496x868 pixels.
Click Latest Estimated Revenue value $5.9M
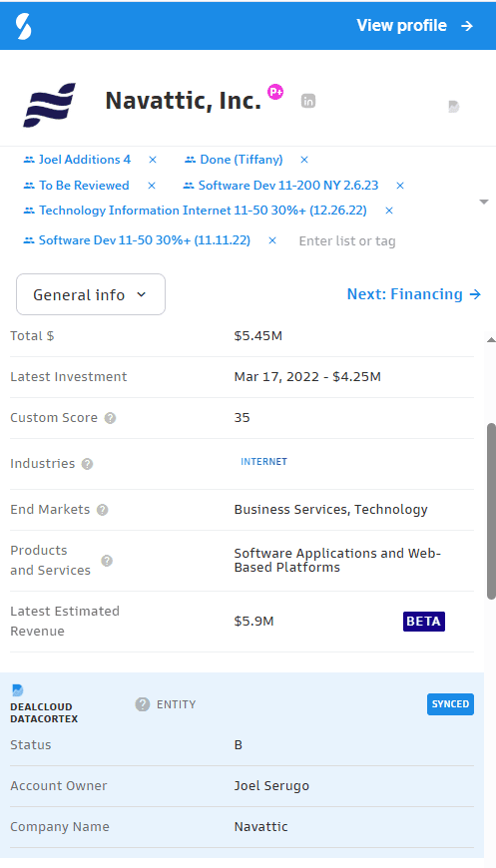(253, 622)
